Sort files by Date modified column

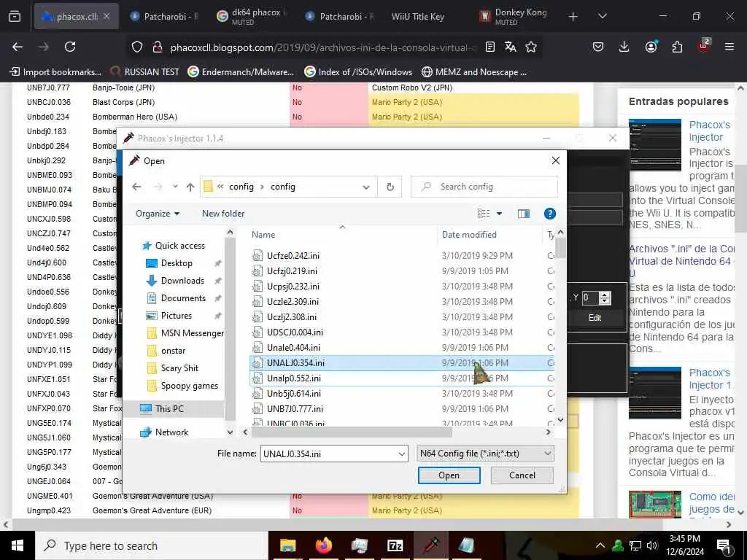tap(469, 235)
